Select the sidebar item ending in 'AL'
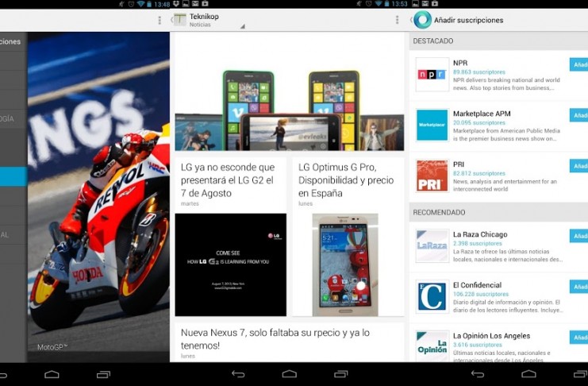 tap(13, 234)
